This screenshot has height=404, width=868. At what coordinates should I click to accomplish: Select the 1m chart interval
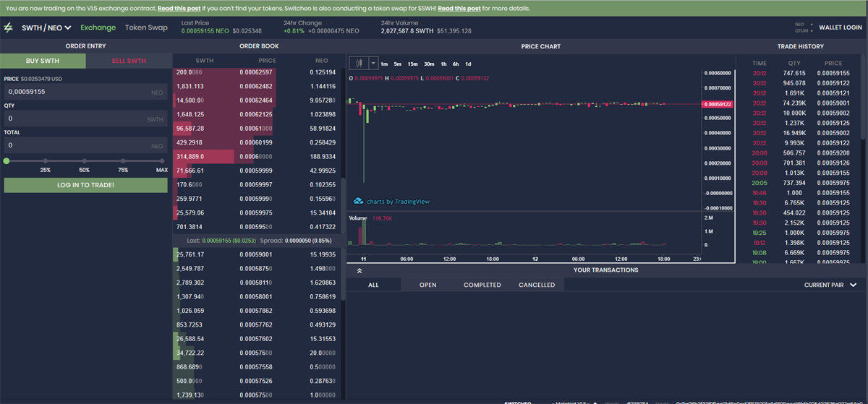pos(384,64)
